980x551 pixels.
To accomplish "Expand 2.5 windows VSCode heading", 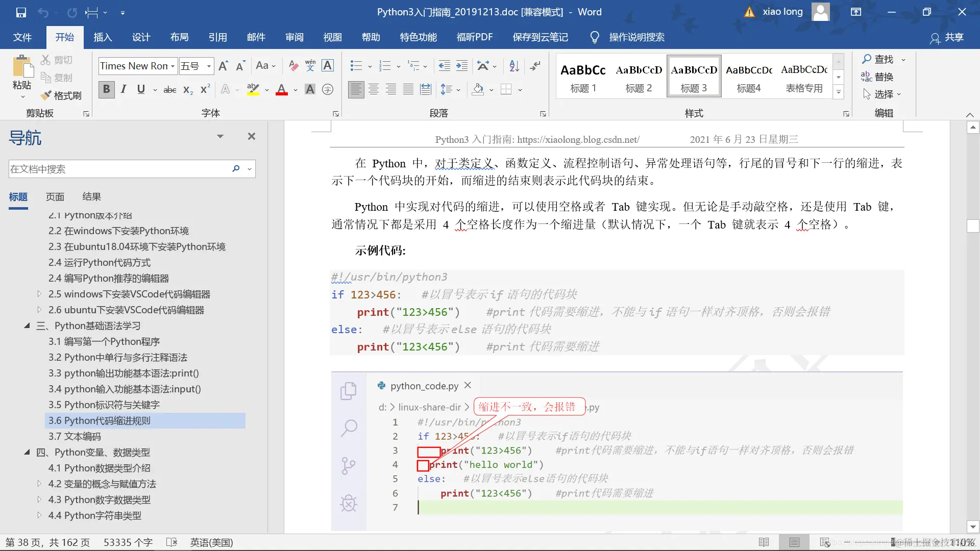I will (x=39, y=294).
